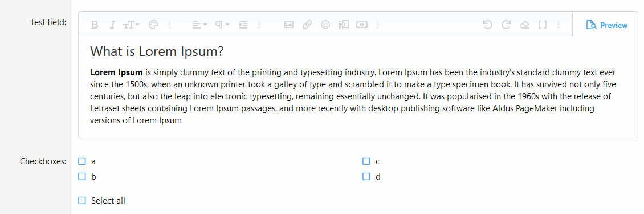Open the smiley emoji picker
Image resolution: width=644 pixels, height=214 pixels.
[x=325, y=25]
